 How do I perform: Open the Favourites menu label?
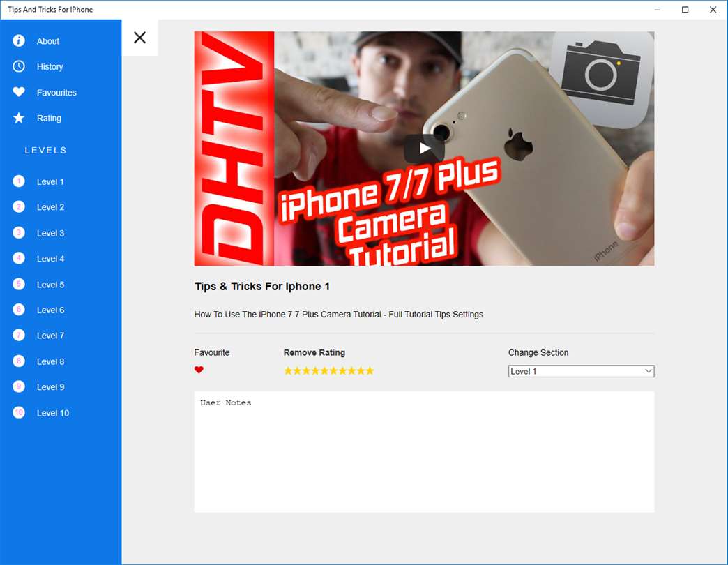coord(56,93)
